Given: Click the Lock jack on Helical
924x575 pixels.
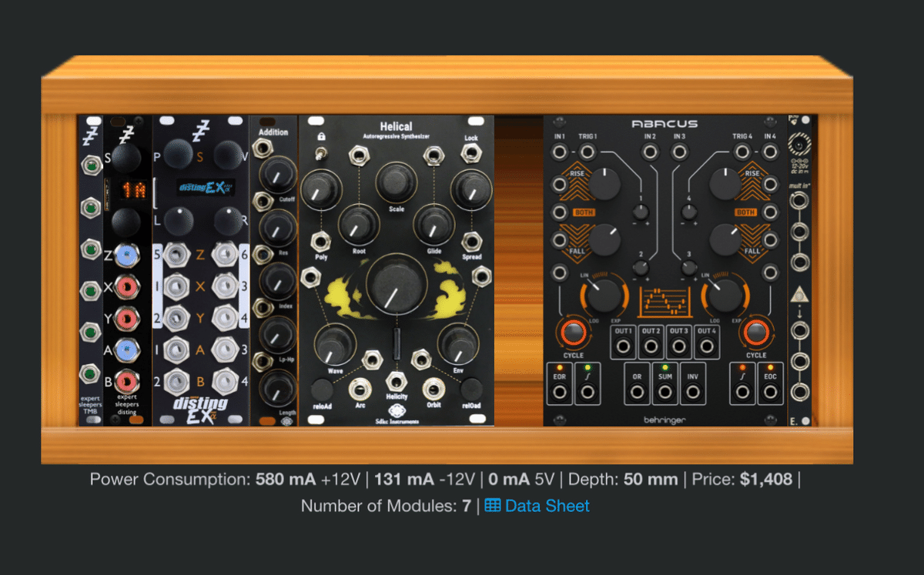Looking at the screenshot, I should click(x=471, y=153).
